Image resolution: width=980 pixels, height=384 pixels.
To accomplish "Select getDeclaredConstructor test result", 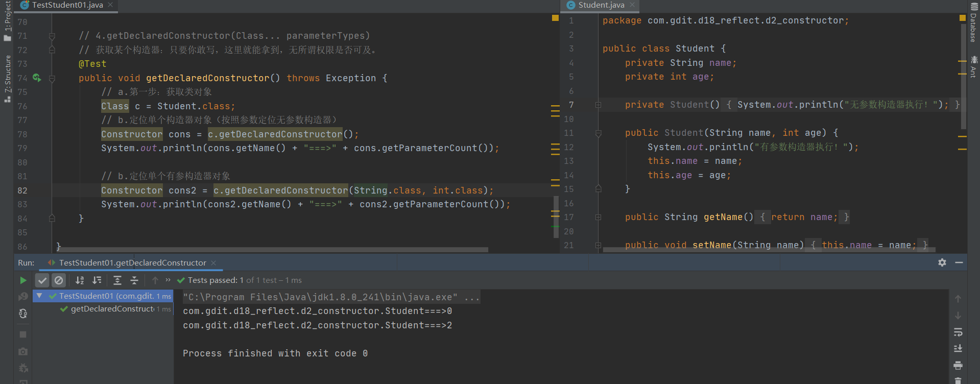I will [x=112, y=309].
